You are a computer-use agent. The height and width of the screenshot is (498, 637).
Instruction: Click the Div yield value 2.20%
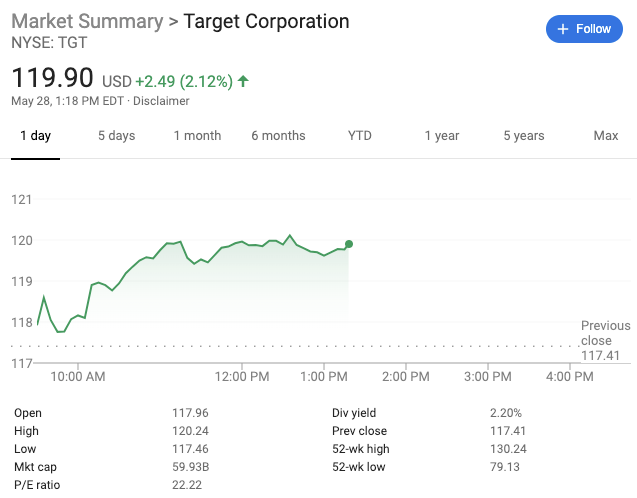506,413
